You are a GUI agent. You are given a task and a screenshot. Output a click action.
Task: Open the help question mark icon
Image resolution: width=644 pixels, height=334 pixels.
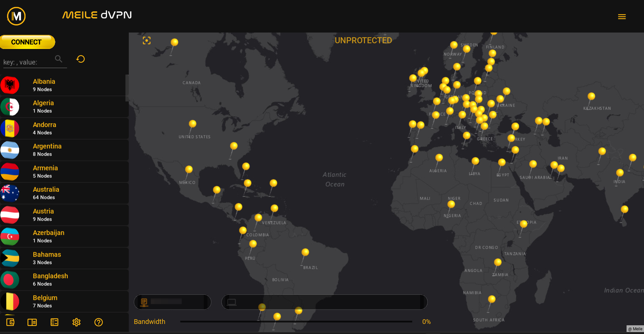pyautogui.click(x=99, y=322)
